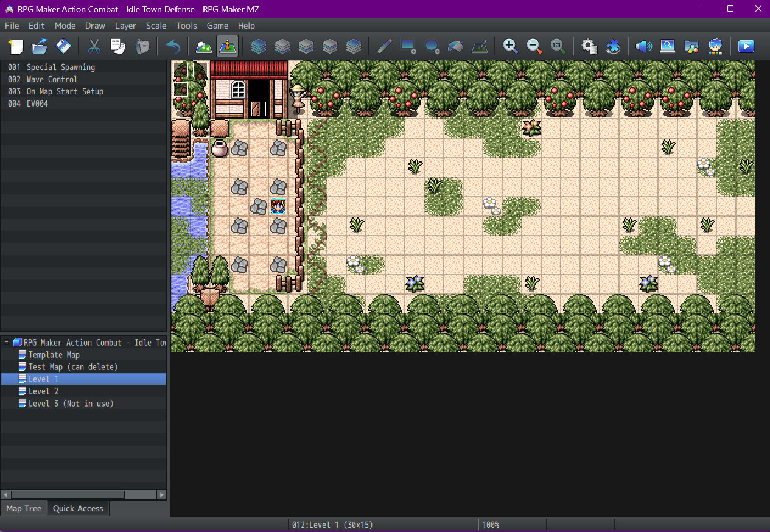Open the Scale menu

coord(156,26)
